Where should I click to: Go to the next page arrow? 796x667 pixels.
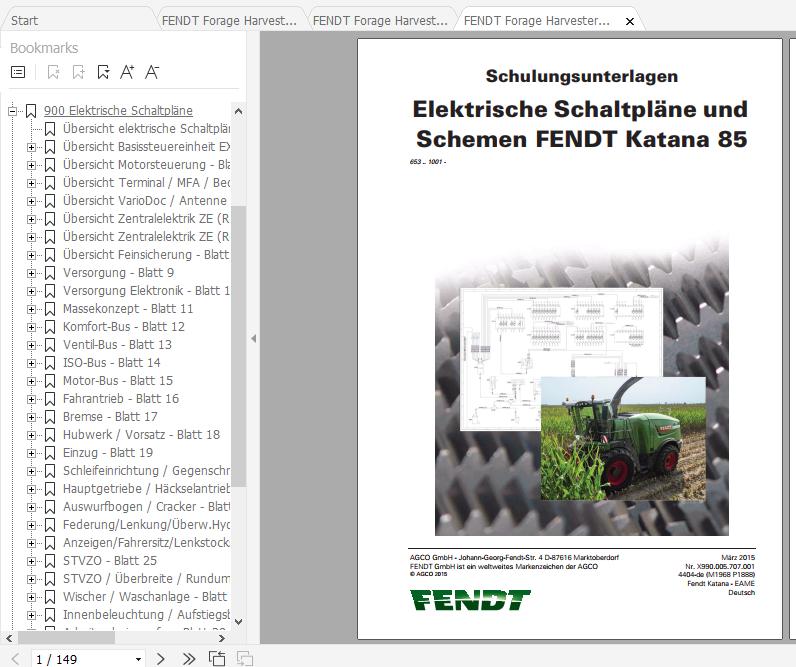[160, 659]
